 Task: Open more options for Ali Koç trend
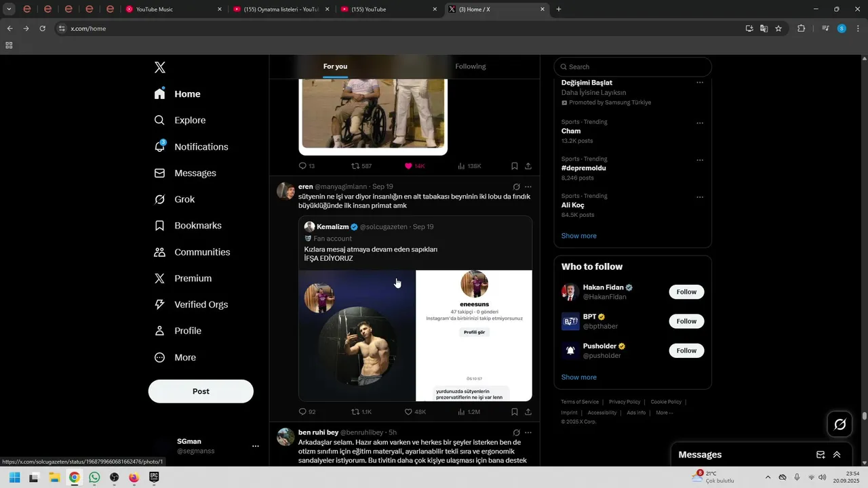click(700, 197)
